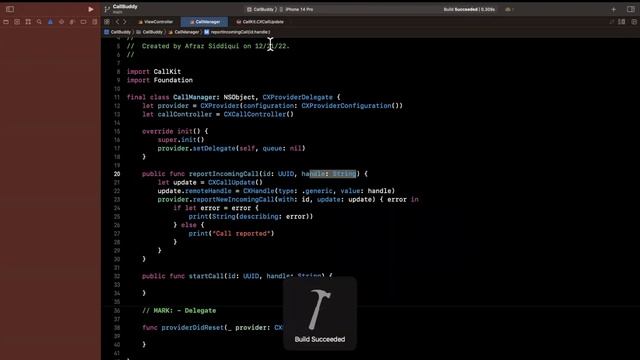
Task: Click the CallBuddy folder breadcrumb
Action: [150, 32]
